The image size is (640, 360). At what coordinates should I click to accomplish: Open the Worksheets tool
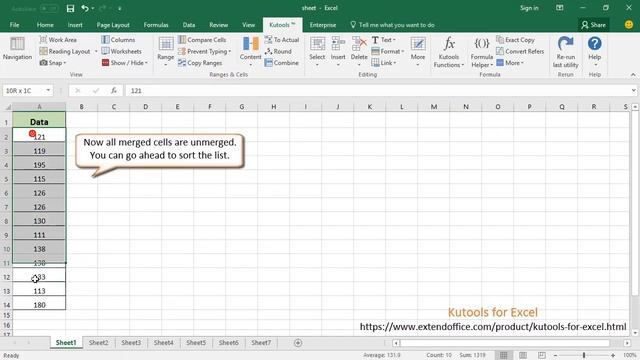click(x=121, y=51)
